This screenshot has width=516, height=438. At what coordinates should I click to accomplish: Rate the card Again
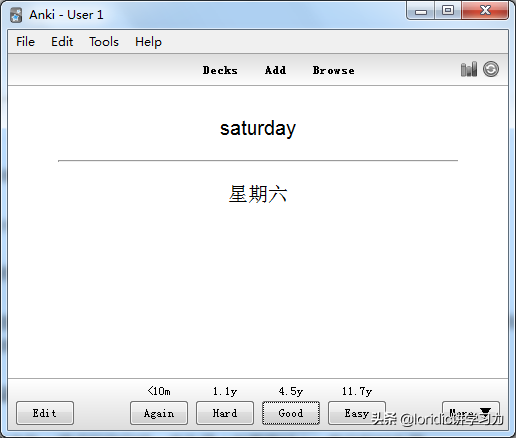(x=159, y=413)
